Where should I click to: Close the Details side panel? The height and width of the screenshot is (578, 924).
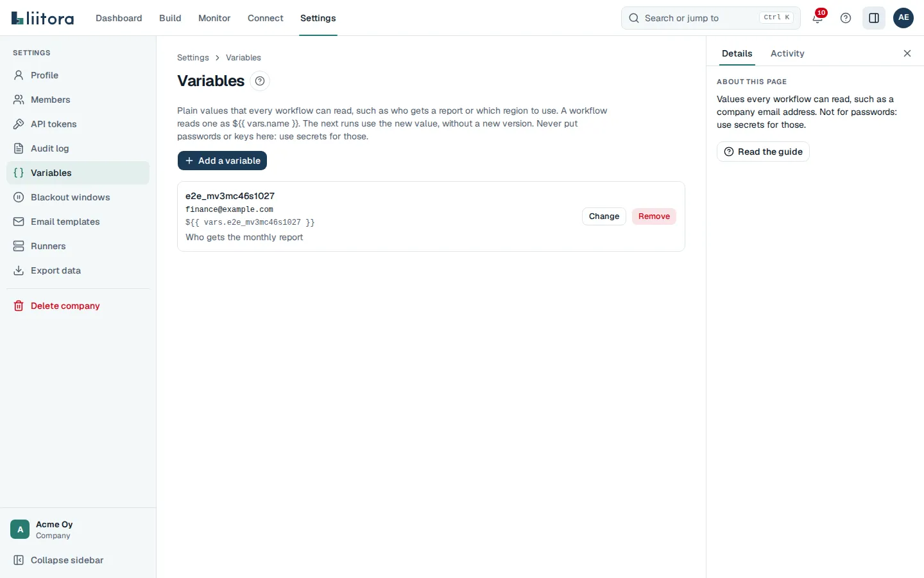(907, 53)
